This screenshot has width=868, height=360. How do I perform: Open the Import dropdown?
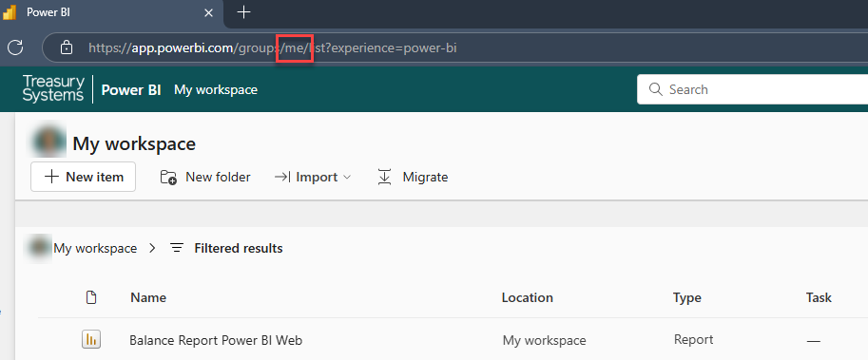click(313, 177)
